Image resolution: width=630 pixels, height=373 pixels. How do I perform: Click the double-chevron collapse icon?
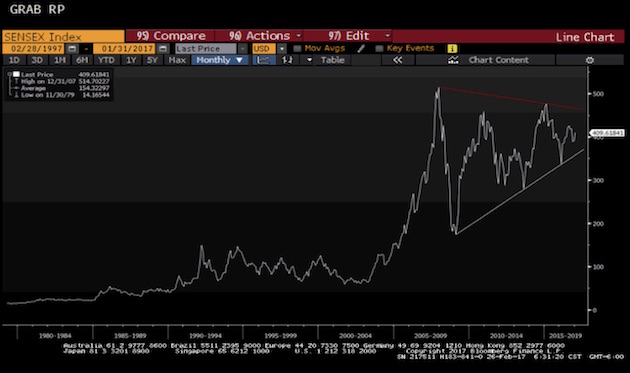pyautogui.click(x=397, y=60)
